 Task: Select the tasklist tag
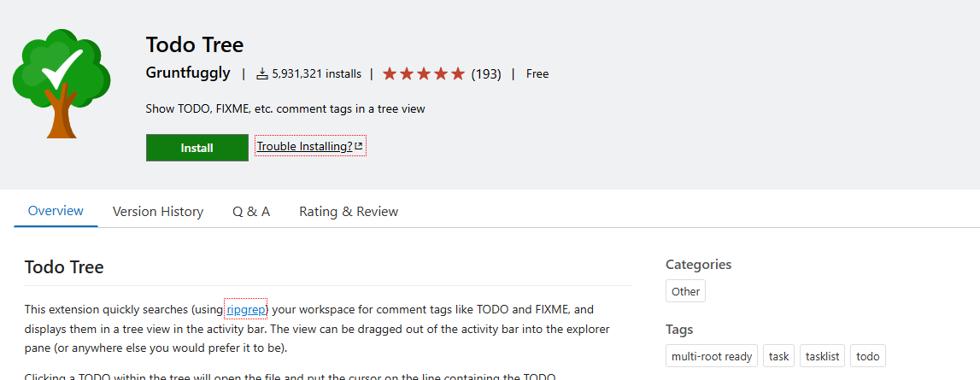pos(823,356)
